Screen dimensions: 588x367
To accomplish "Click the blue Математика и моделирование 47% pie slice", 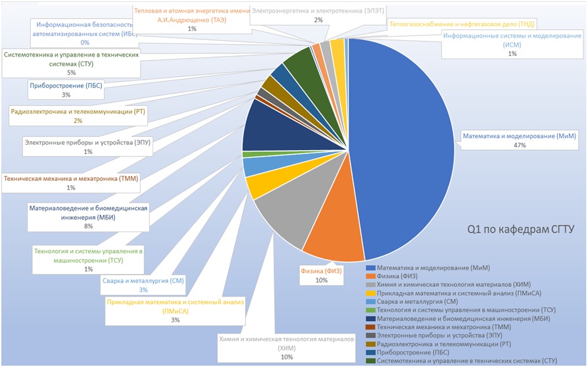I will 408,151.
